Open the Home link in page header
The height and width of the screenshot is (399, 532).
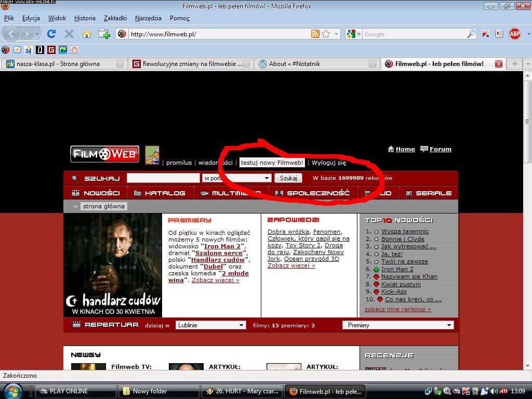[405, 149]
